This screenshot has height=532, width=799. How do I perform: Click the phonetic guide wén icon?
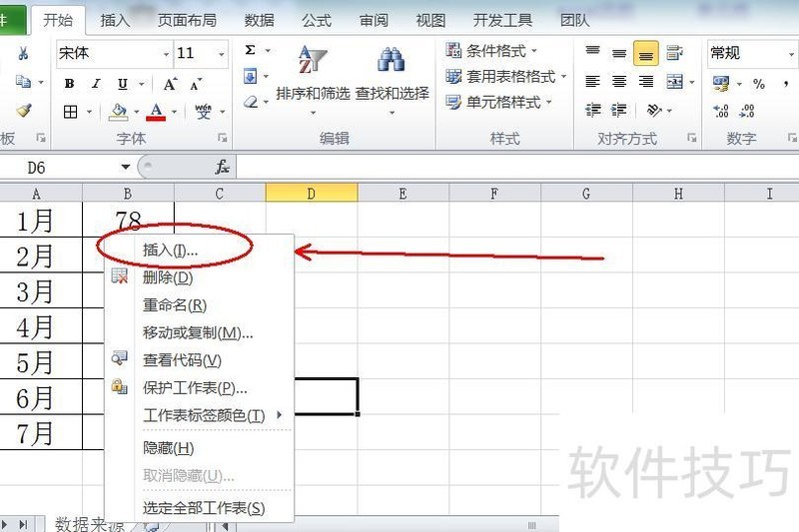204,112
